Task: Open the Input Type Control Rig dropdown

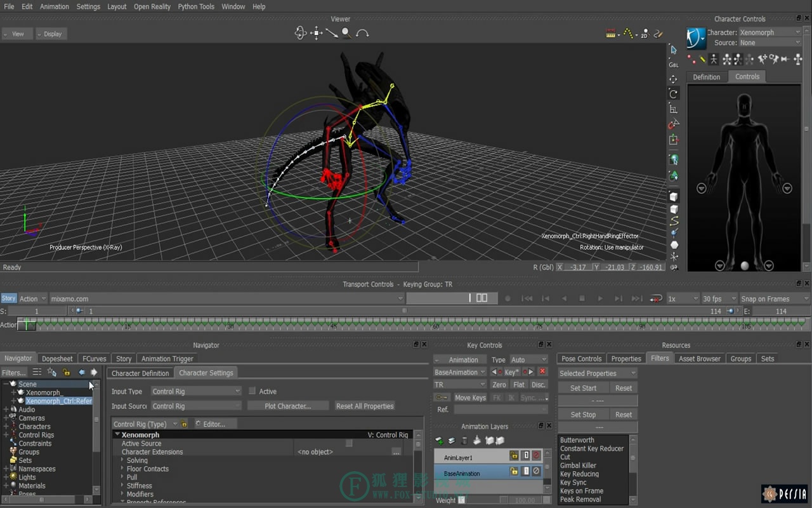Action: pos(196,391)
